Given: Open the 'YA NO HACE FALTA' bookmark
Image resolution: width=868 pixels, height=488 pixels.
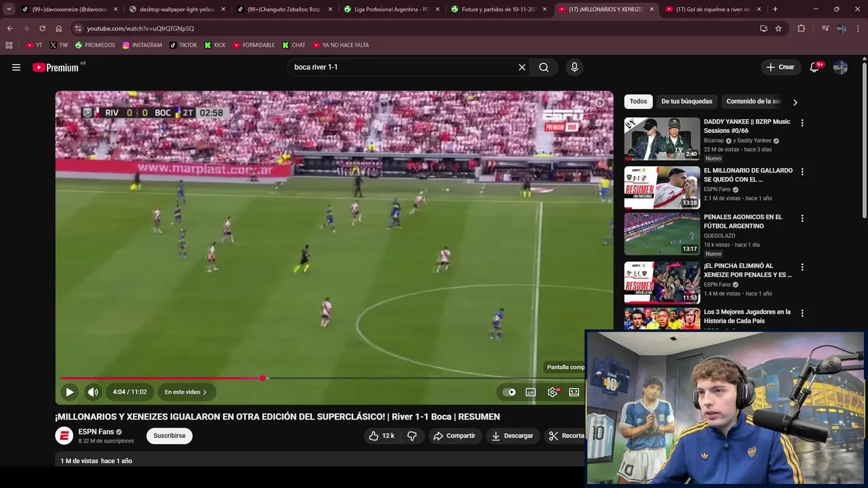Looking at the screenshot, I should (341, 45).
